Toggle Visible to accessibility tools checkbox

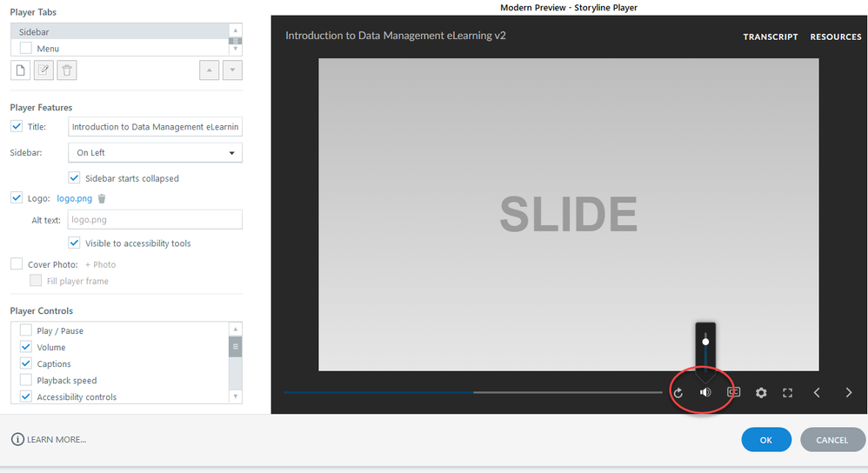click(x=74, y=243)
